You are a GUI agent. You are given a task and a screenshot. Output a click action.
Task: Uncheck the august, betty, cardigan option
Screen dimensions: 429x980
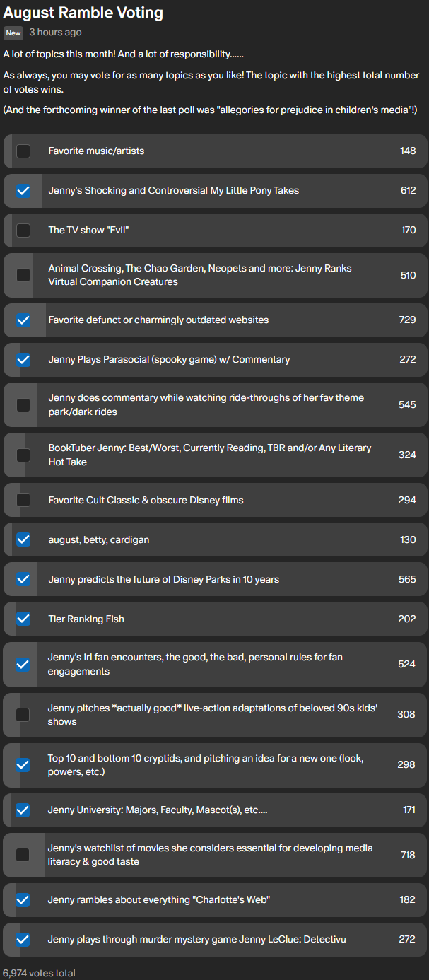tap(23, 540)
